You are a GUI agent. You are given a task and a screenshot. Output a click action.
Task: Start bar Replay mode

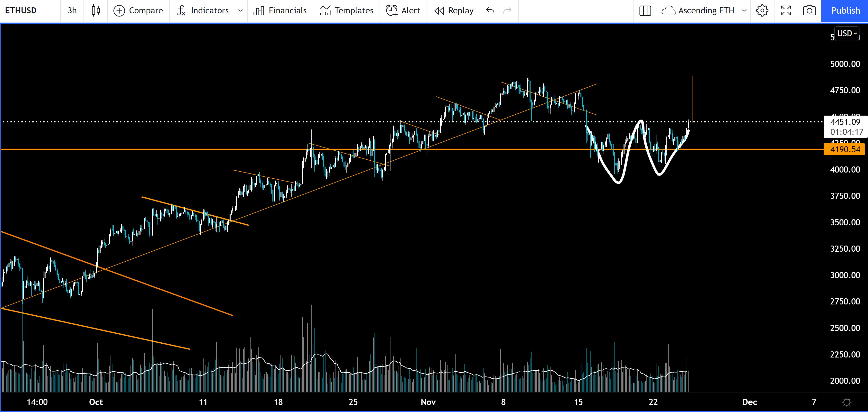[454, 11]
